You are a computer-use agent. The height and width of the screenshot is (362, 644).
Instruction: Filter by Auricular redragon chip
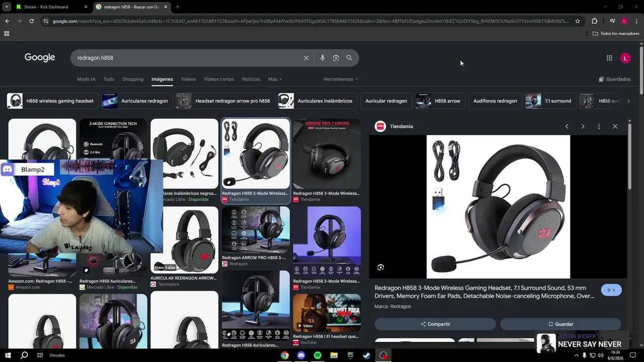pos(386,101)
